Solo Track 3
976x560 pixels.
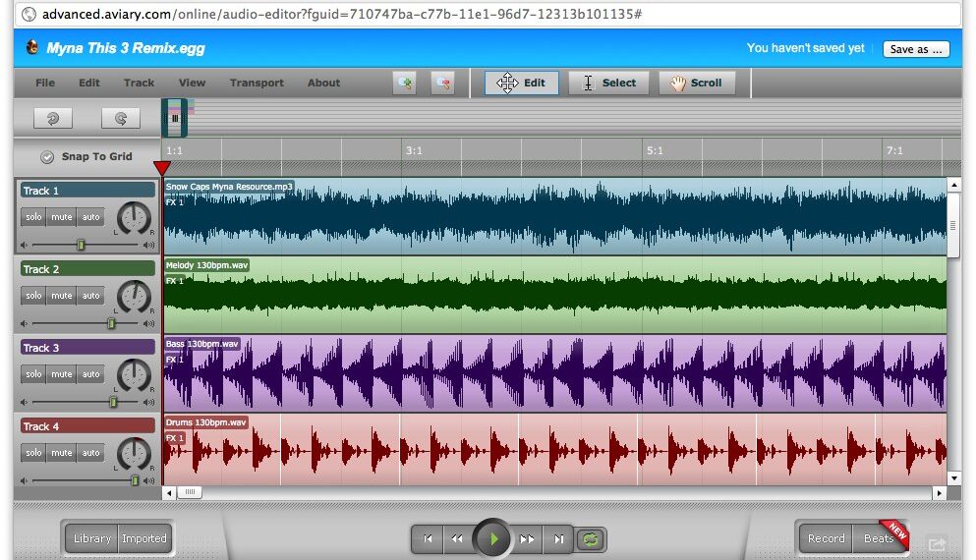pos(33,374)
